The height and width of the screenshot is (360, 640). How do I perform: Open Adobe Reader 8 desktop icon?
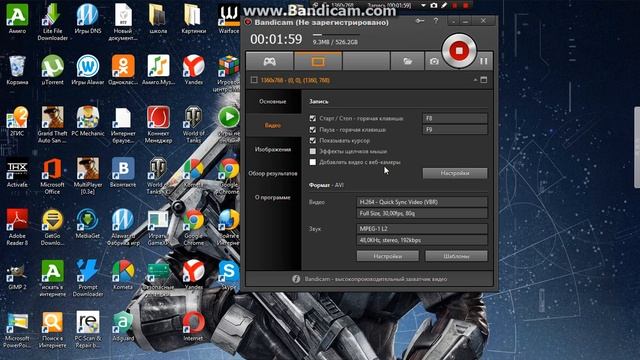(x=17, y=227)
